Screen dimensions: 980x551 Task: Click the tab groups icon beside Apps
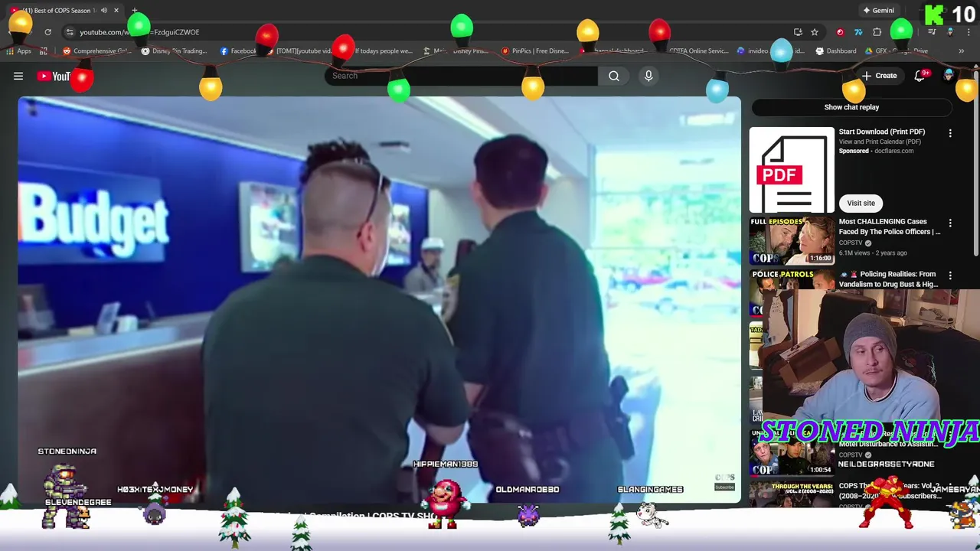pyautogui.click(x=44, y=51)
